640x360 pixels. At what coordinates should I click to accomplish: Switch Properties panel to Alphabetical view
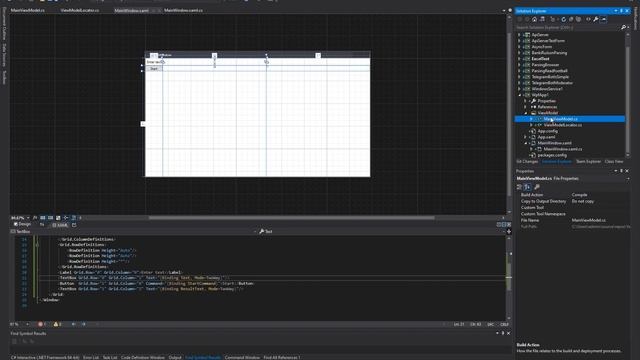pyautogui.click(x=527, y=187)
